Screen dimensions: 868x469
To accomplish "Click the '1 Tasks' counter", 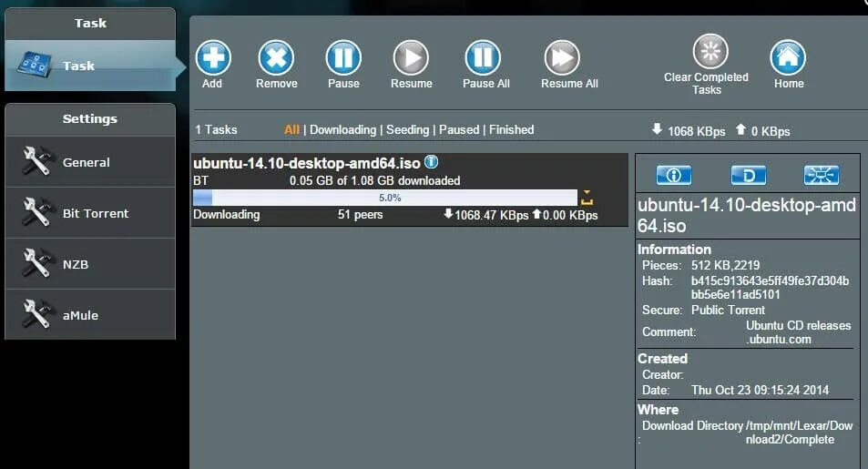I will (x=216, y=129).
